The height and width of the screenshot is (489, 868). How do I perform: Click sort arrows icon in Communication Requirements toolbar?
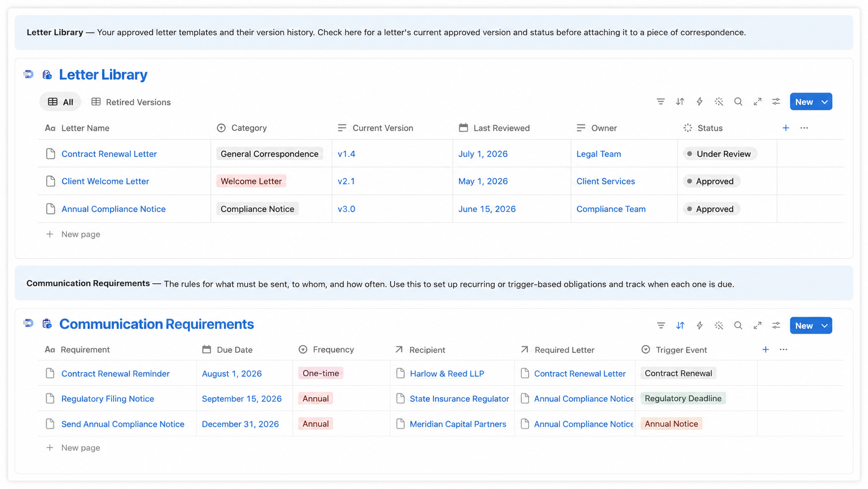(x=680, y=325)
